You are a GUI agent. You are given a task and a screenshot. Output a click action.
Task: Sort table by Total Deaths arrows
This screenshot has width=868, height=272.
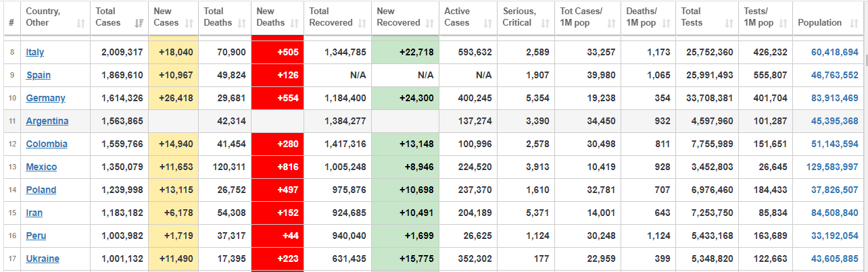pyautogui.click(x=243, y=24)
